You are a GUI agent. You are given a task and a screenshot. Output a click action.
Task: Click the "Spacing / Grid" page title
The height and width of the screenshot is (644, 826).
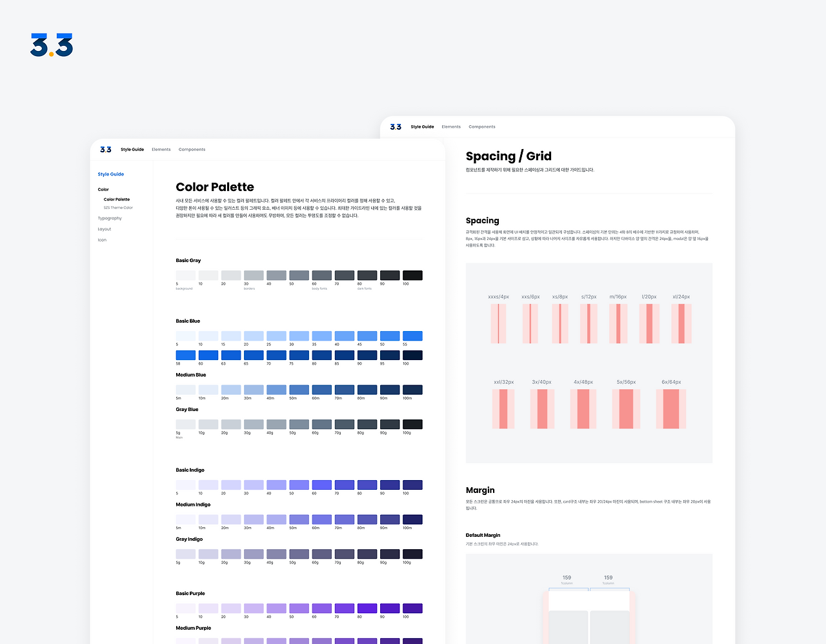click(509, 156)
